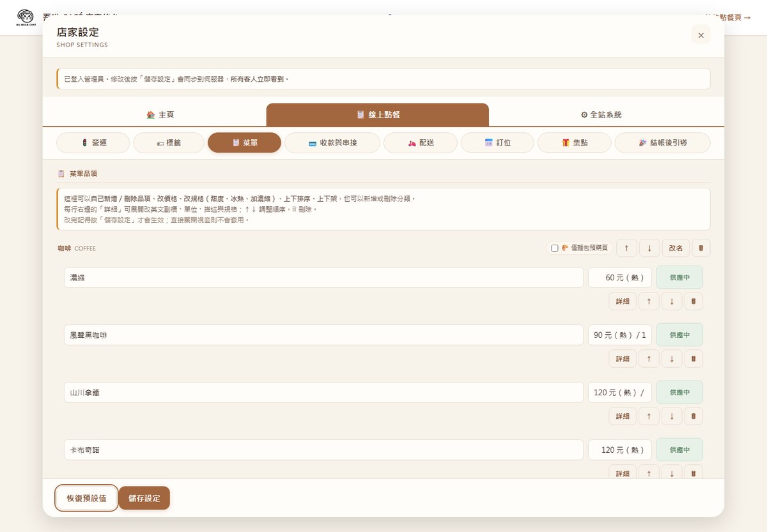The image size is (767, 532).
Task: Expand 詳細 for 山川拿鐵
Action: 623,416
